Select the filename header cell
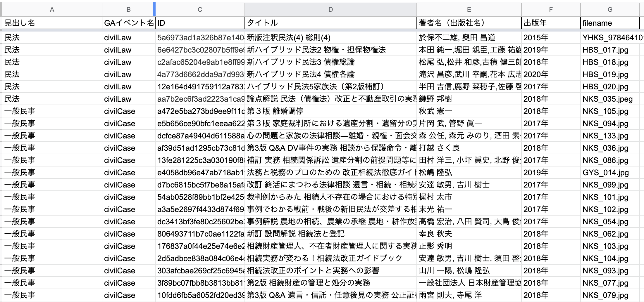The height and width of the screenshot is (302, 644). (610, 23)
